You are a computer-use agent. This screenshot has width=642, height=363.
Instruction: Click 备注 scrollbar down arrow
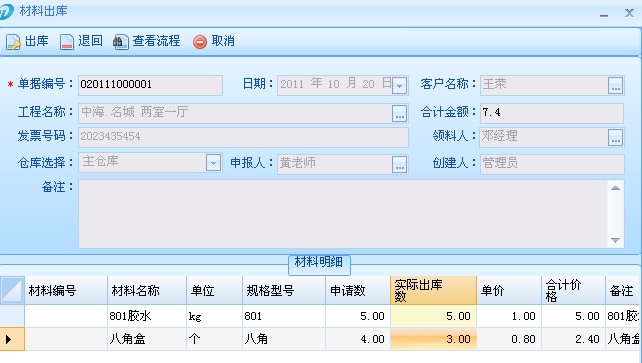pyautogui.click(x=615, y=240)
